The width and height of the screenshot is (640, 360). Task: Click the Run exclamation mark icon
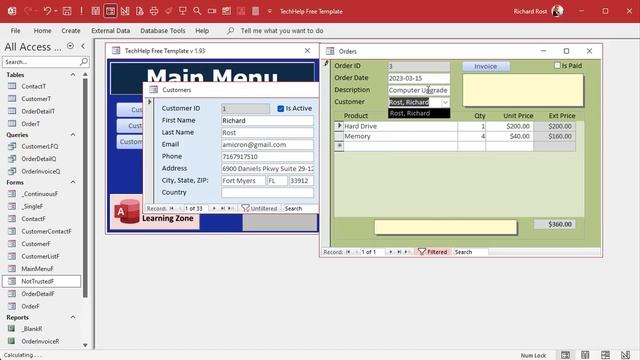click(81, 11)
